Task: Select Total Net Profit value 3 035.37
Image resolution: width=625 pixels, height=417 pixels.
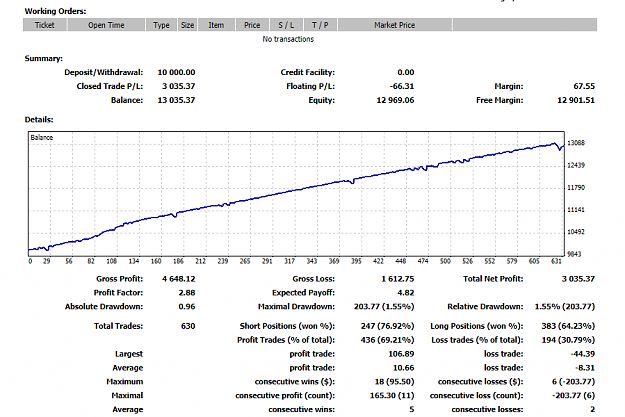Action: pos(578,279)
